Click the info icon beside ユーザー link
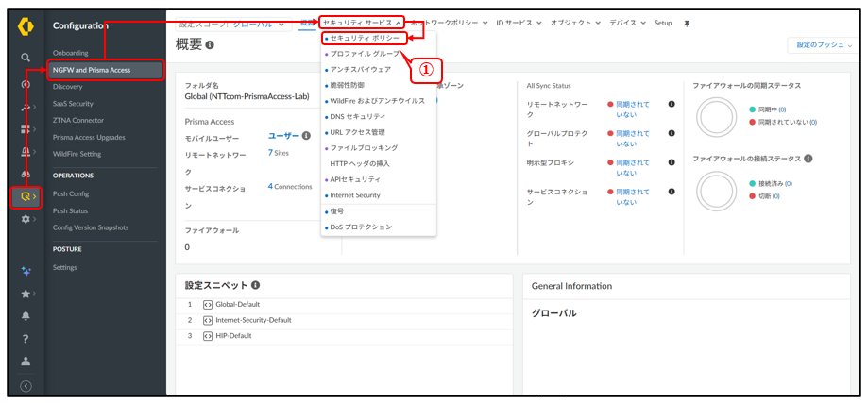Screen dimensions: 868x403 (306, 136)
